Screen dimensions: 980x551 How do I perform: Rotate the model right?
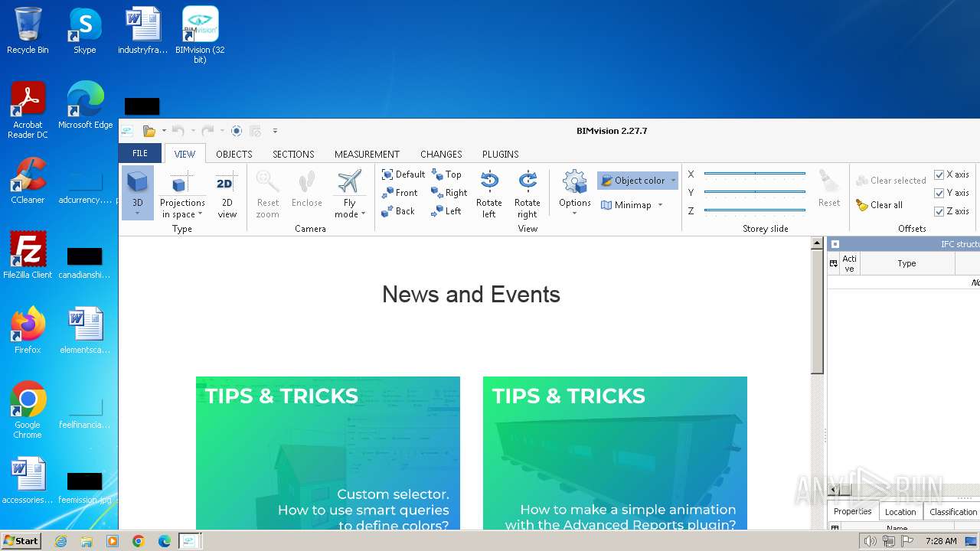coord(528,194)
